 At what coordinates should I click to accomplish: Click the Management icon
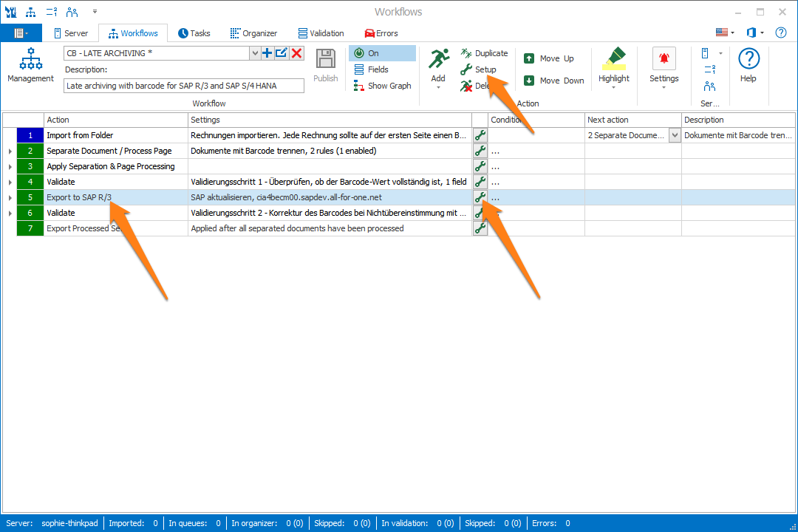tap(30, 65)
